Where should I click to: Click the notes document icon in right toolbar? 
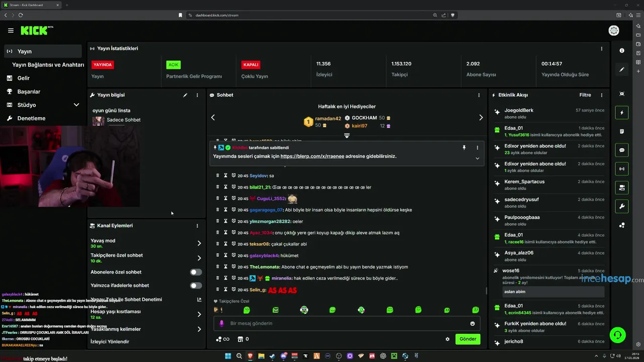(622, 131)
